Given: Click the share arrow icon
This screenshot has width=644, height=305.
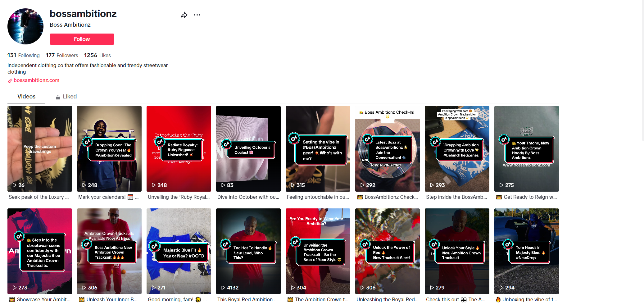Looking at the screenshot, I should click(184, 15).
